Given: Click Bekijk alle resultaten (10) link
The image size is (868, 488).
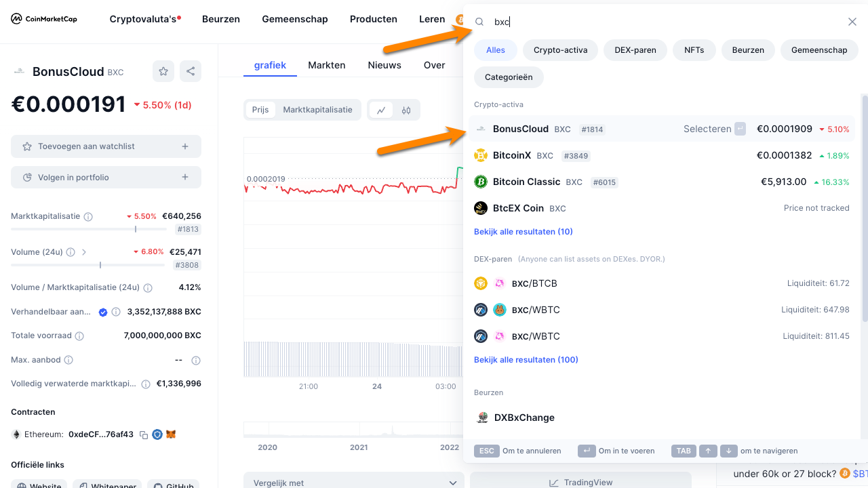Looking at the screenshot, I should (523, 232).
